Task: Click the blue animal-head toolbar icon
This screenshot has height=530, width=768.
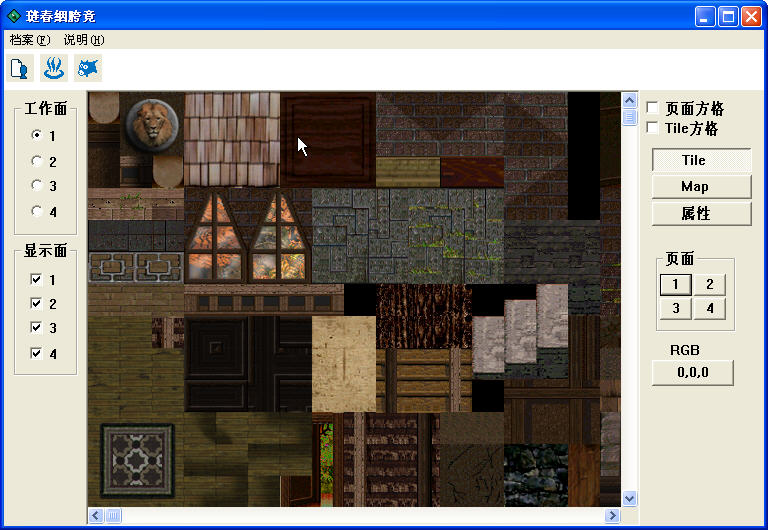Action: 88,68
